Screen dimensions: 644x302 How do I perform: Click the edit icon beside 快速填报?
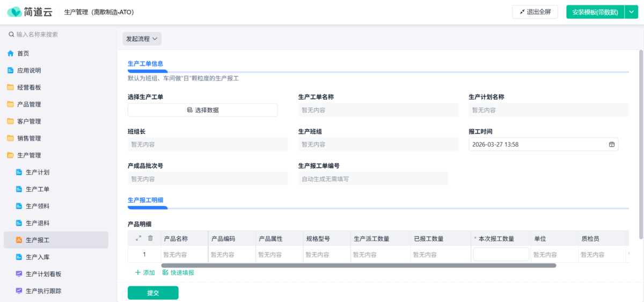tap(165, 272)
